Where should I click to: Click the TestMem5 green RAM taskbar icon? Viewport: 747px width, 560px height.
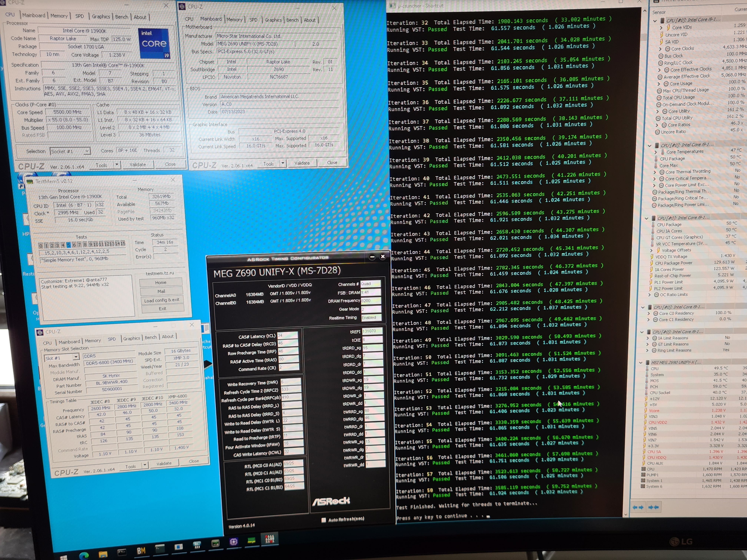[251, 540]
